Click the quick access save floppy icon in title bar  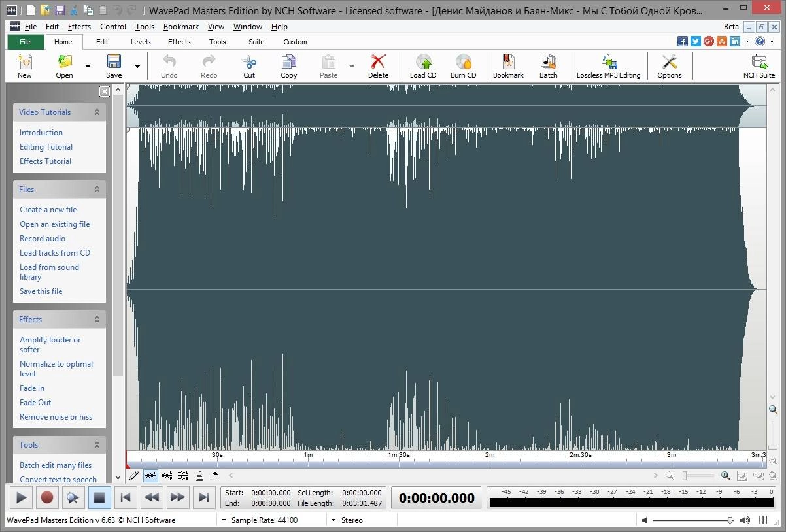[60, 10]
